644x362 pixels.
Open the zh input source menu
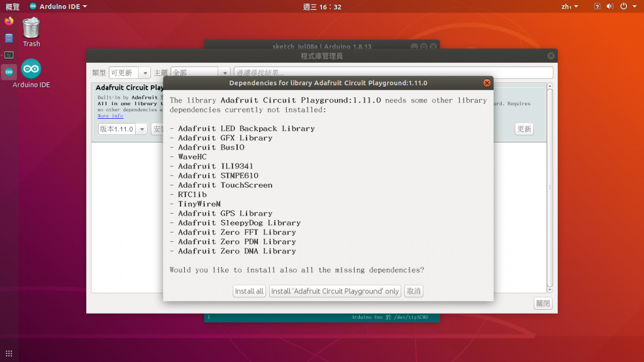[x=569, y=6]
